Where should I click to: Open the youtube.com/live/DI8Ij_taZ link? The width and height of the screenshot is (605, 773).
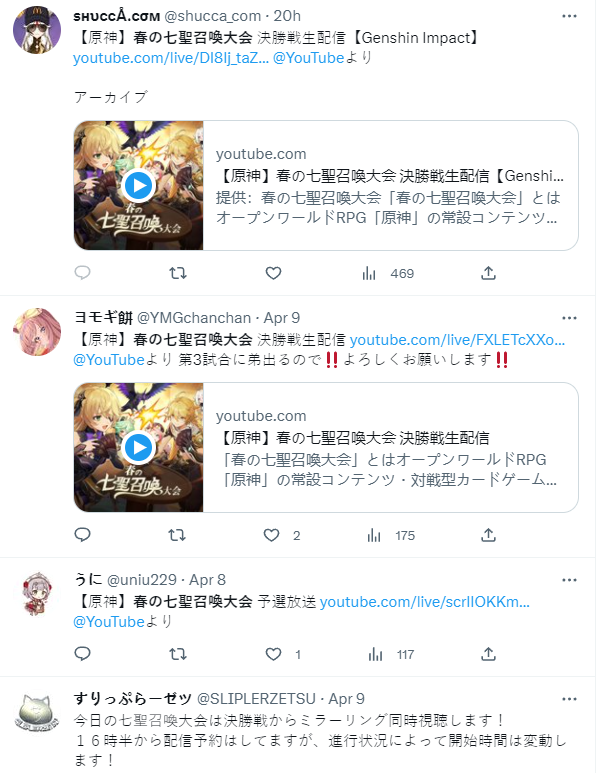tap(171, 58)
